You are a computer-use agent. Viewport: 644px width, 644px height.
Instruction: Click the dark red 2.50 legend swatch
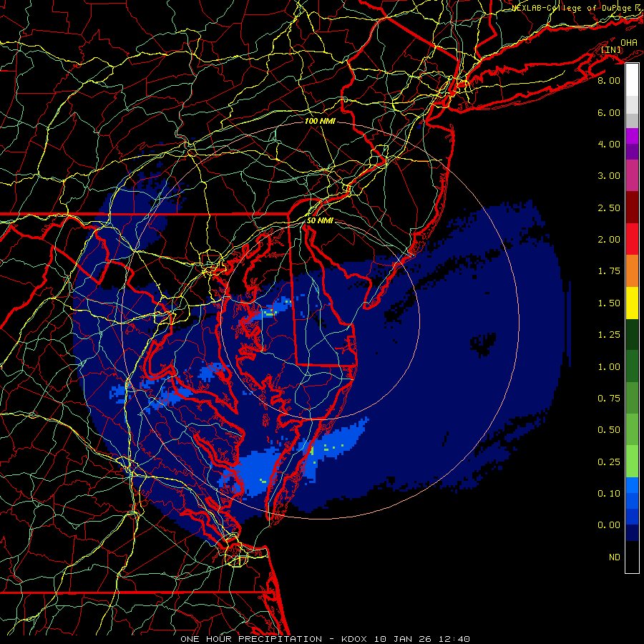click(x=632, y=208)
